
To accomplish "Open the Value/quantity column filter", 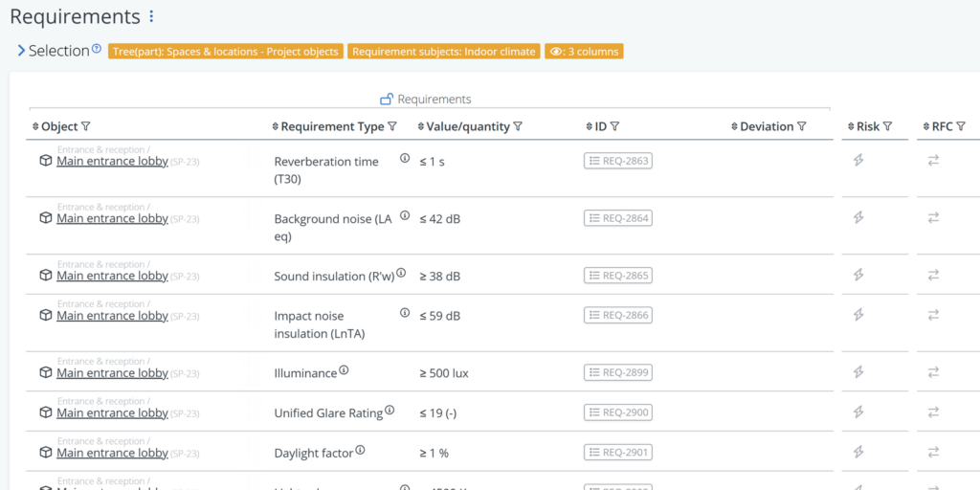I will pos(518,126).
